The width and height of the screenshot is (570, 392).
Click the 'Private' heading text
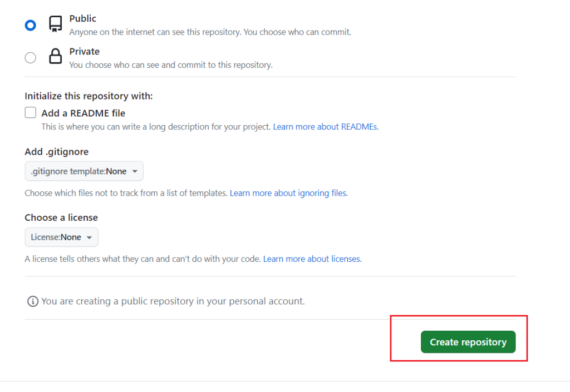point(85,52)
